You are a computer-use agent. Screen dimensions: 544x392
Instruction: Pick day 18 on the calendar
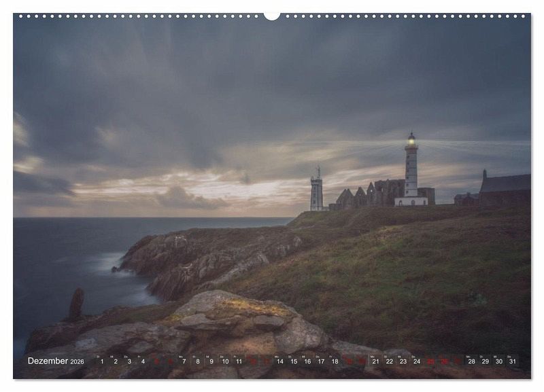tap(335, 361)
